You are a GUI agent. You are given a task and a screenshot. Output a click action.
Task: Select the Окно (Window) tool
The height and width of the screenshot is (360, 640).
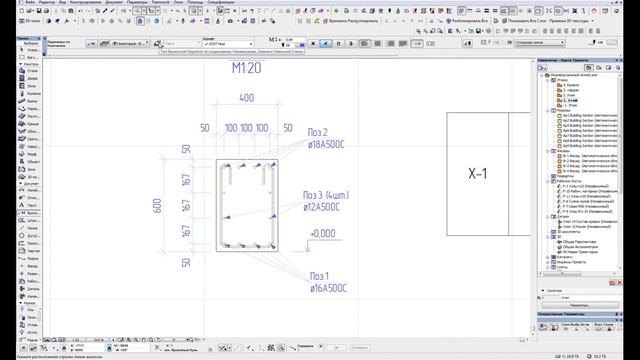click(29, 86)
